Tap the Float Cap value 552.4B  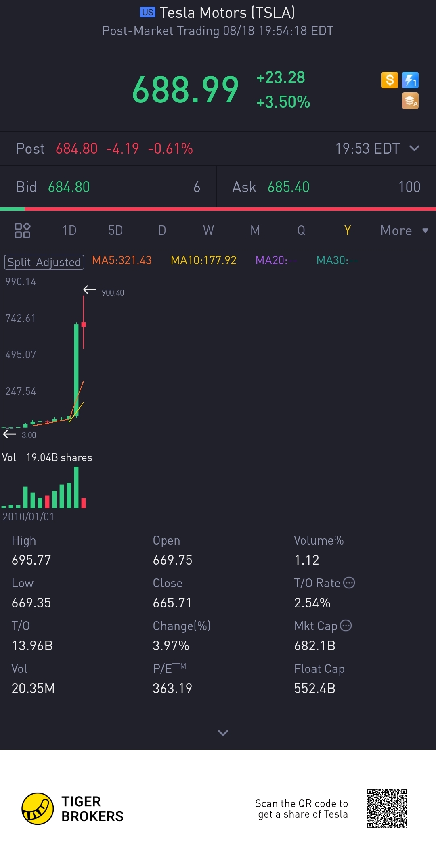[315, 688]
